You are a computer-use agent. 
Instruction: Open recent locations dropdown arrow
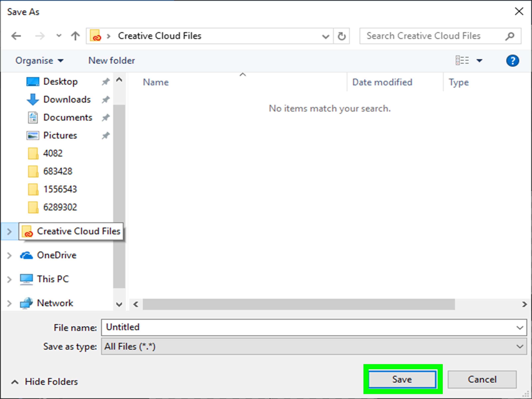coord(59,36)
